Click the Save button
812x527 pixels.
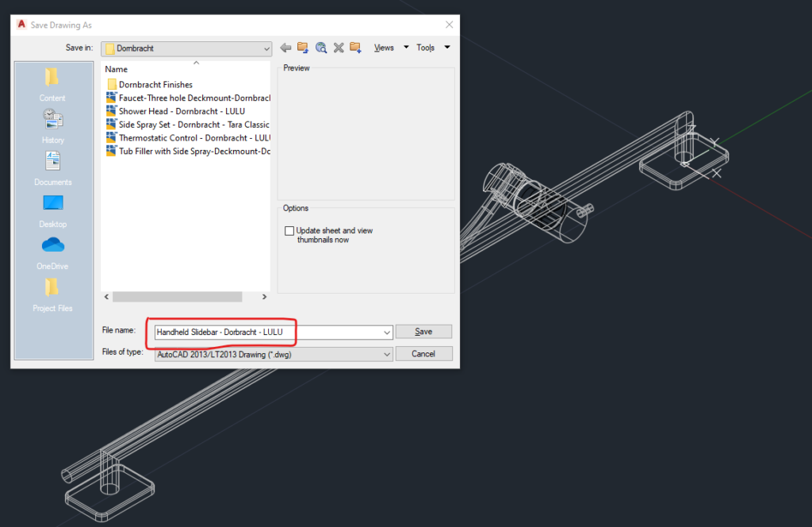click(423, 332)
